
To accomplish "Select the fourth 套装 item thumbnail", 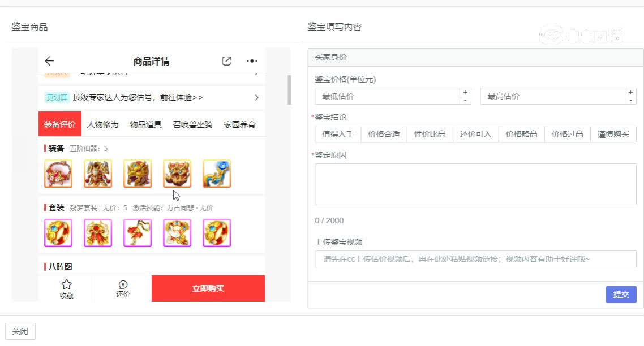I will (x=177, y=233).
